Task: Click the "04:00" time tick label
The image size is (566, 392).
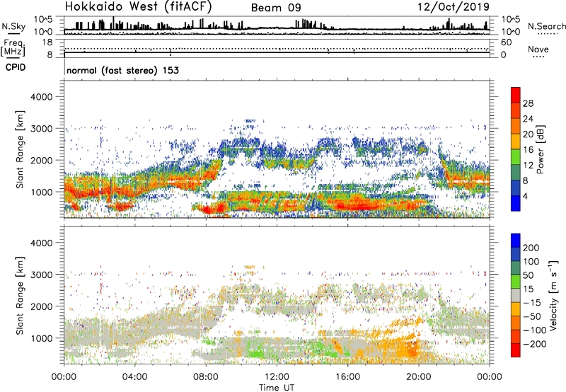Action: point(134,377)
